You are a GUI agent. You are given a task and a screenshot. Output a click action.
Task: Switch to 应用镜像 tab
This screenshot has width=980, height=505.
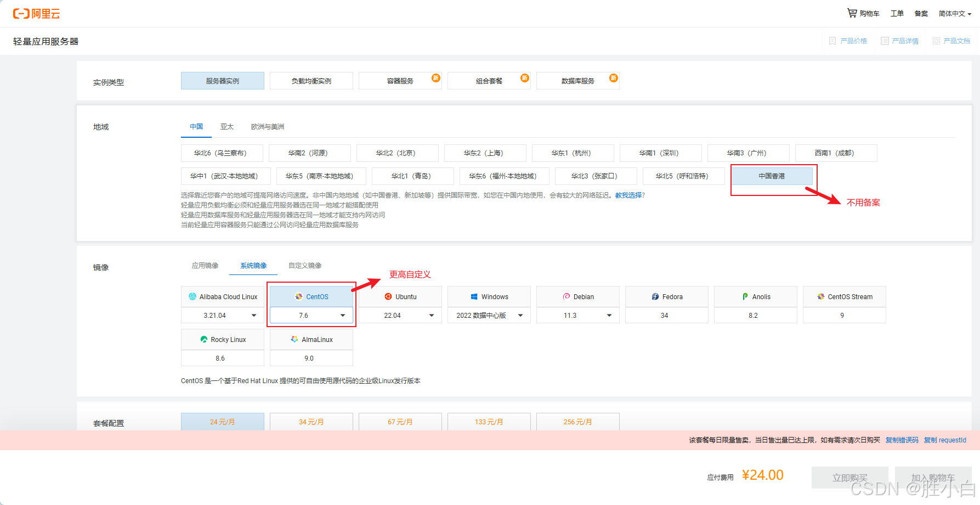coord(205,266)
